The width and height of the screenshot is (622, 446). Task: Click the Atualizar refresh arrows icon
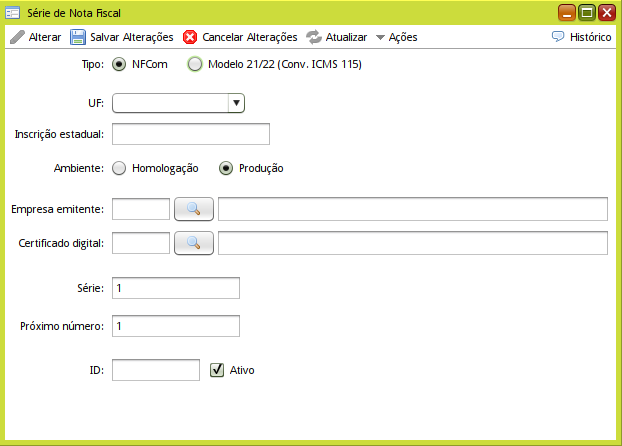pos(314,37)
